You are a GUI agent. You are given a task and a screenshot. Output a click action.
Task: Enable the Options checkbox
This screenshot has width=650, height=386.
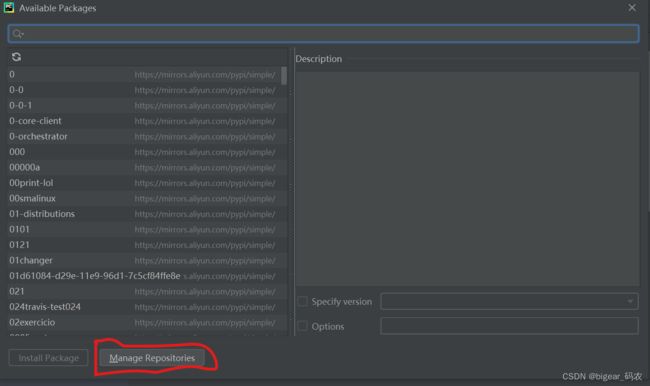(303, 326)
